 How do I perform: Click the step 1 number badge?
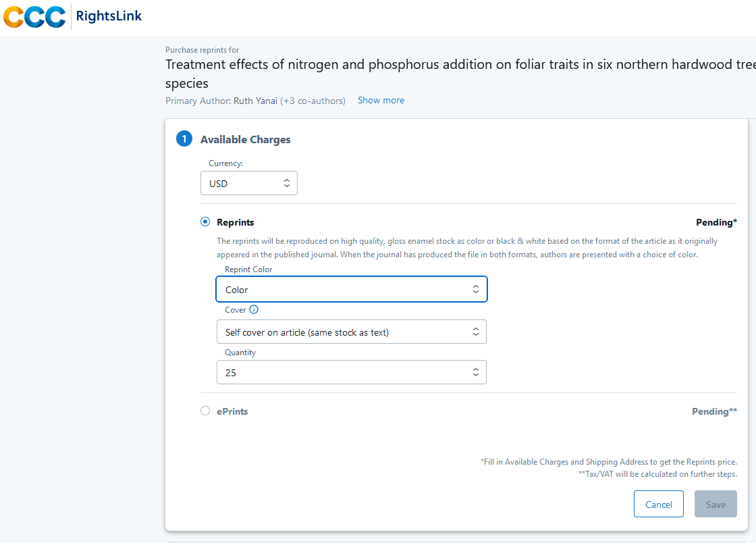pyautogui.click(x=184, y=139)
